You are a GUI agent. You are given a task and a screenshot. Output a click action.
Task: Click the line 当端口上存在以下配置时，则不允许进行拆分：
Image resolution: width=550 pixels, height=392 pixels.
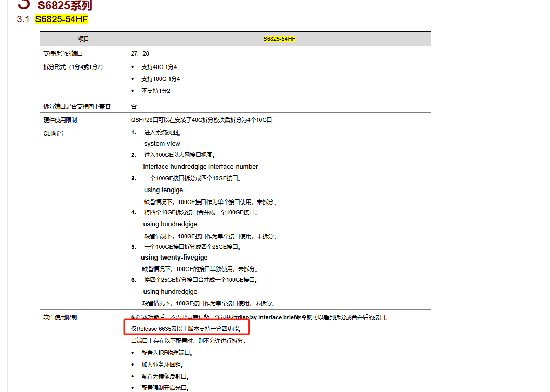tap(188, 341)
